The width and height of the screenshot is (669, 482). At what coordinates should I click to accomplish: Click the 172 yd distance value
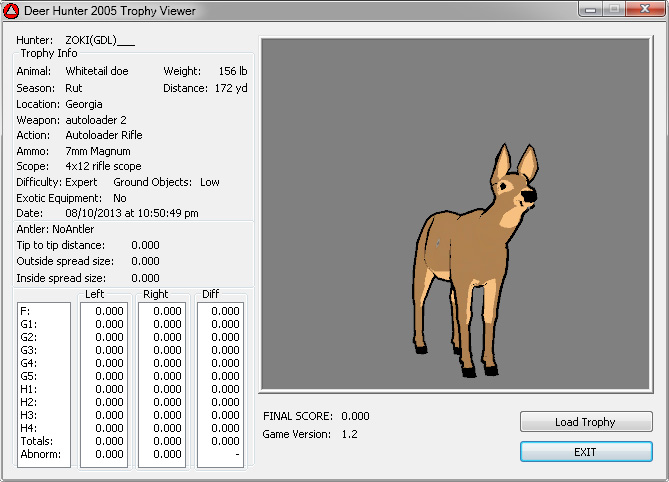[x=234, y=88]
